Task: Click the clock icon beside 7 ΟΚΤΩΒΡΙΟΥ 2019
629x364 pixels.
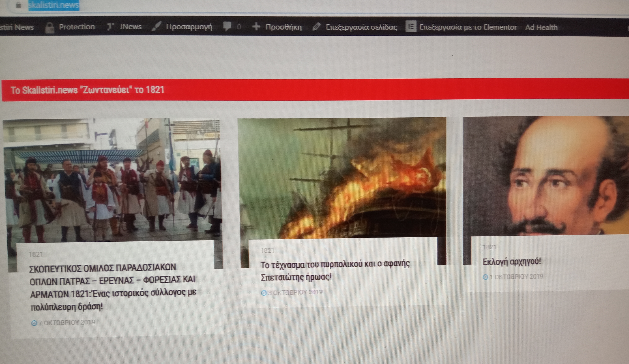Action: click(x=34, y=323)
